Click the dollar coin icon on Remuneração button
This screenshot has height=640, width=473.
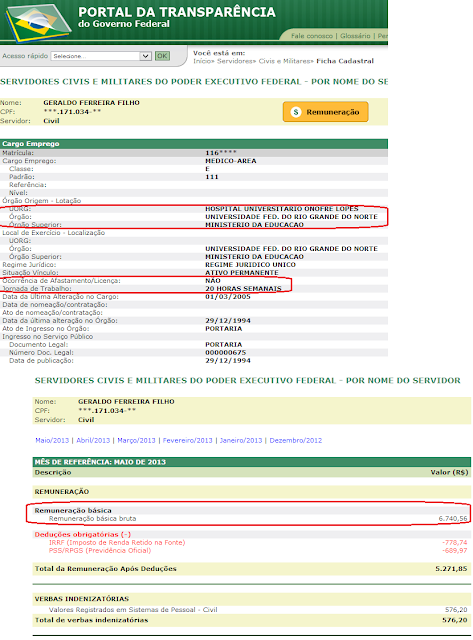coord(296,112)
